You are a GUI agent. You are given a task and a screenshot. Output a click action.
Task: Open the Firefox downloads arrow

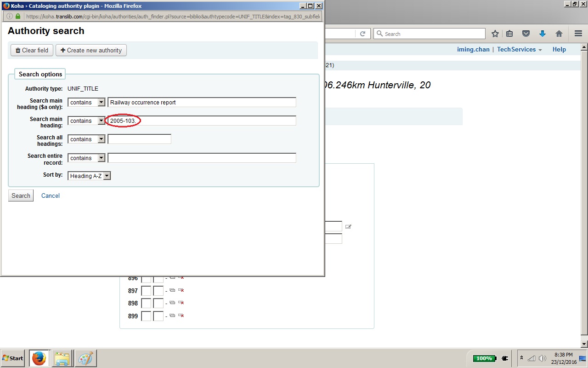pyautogui.click(x=542, y=34)
